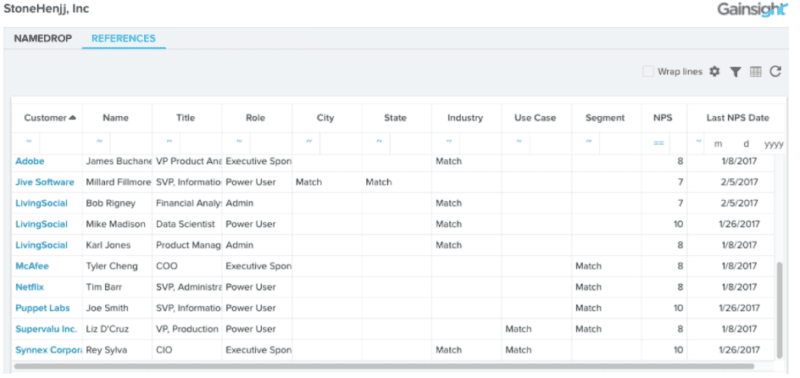Open the Puppet Labs customer link
This screenshot has width=800, height=378.
point(42,308)
